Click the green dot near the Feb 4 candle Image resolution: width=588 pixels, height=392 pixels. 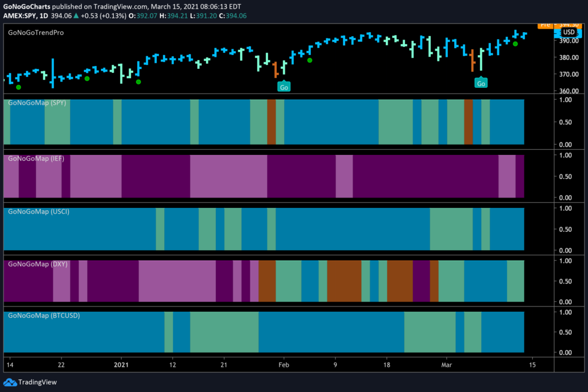[x=310, y=60]
